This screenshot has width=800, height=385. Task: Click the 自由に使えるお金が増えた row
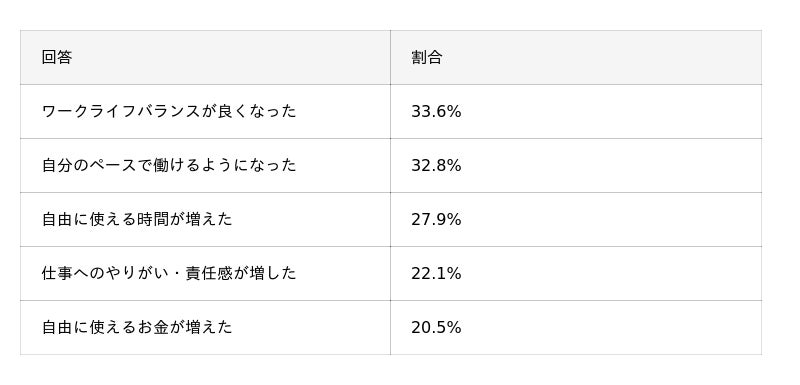click(391, 328)
